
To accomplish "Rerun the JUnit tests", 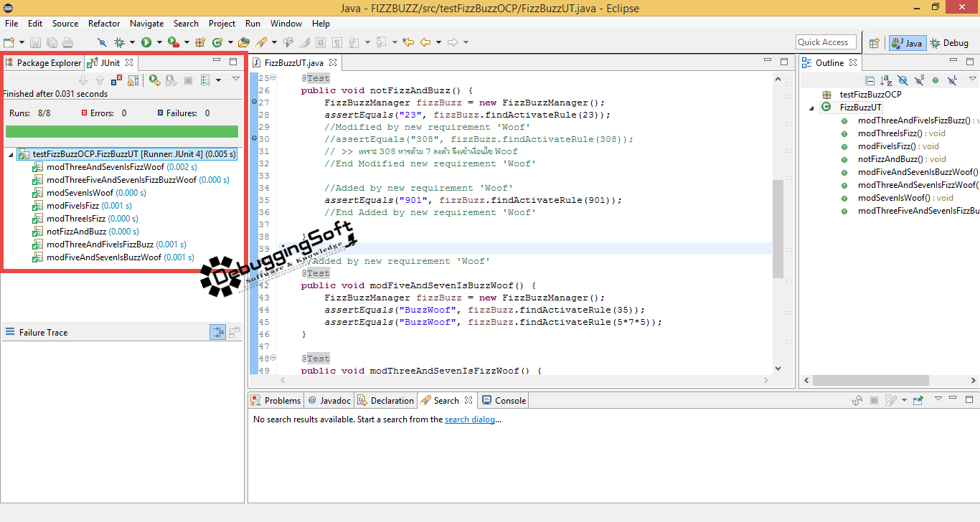I will coord(155,80).
